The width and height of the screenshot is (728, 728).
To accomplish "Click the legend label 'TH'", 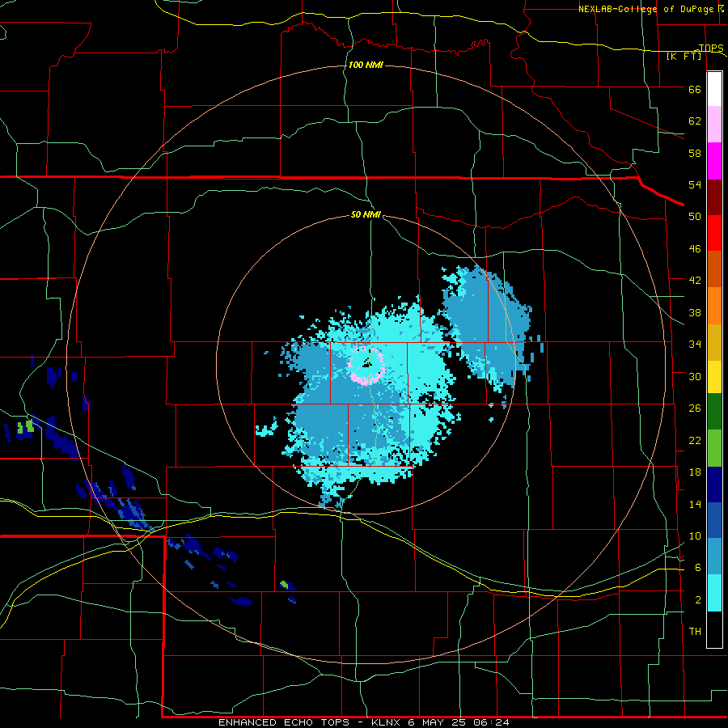I will click(x=695, y=632).
